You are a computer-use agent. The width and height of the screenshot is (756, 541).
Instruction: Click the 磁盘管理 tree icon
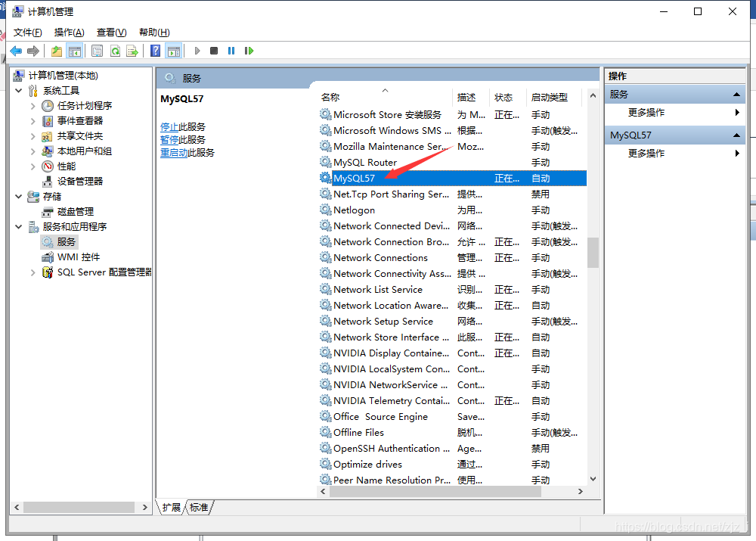(47, 212)
